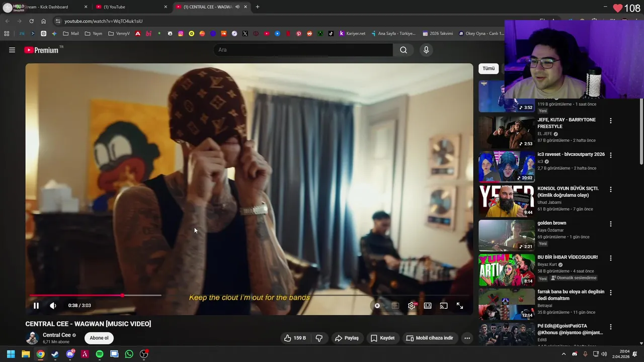The width and height of the screenshot is (644, 362).
Task: Click the magnifier search button
Action: (404, 50)
